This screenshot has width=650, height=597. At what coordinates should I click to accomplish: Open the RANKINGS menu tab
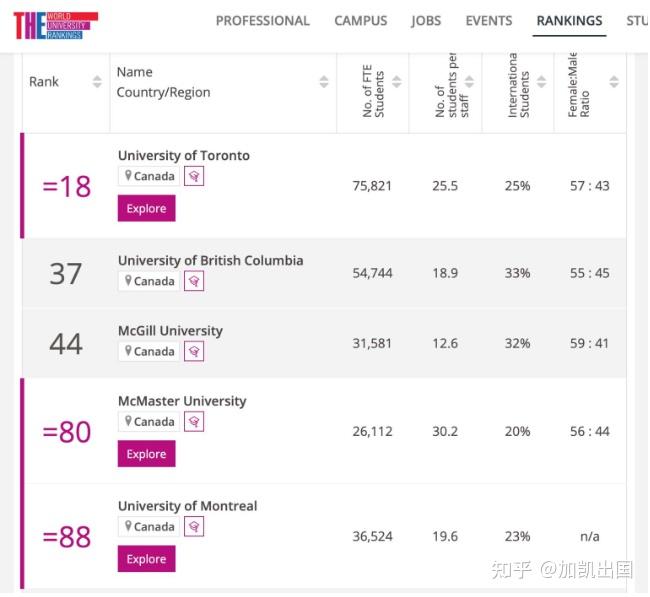click(569, 21)
